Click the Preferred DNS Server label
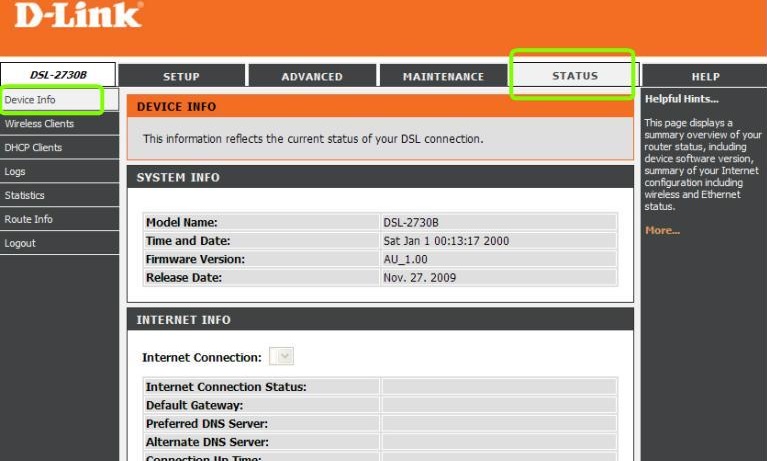767x461 pixels. coord(206,423)
